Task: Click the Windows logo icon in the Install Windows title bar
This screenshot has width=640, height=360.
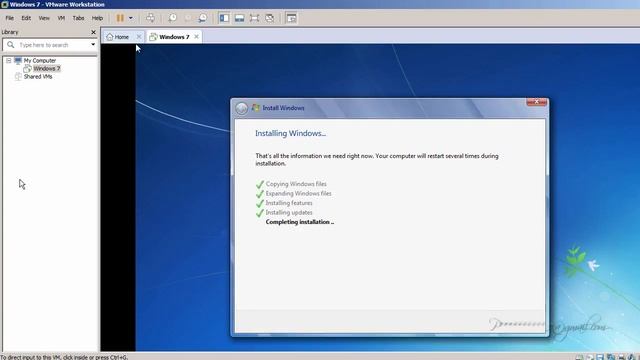Action: [x=256, y=108]
